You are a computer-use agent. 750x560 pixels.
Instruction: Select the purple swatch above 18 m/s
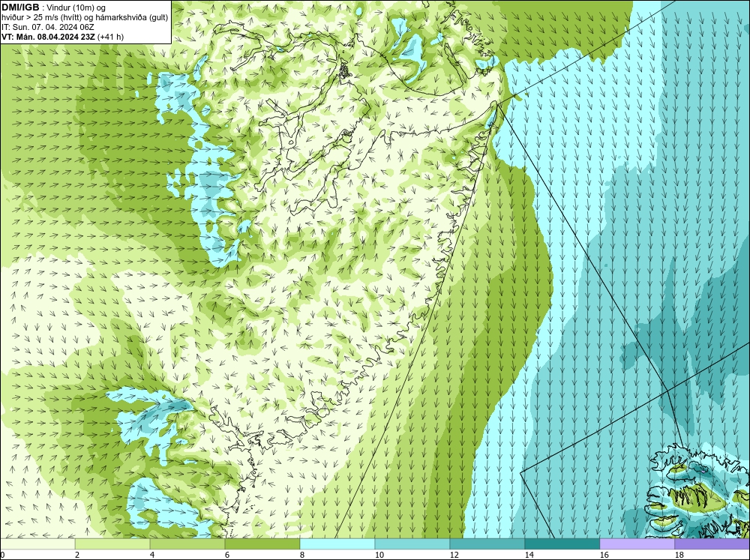coord(712,544)
